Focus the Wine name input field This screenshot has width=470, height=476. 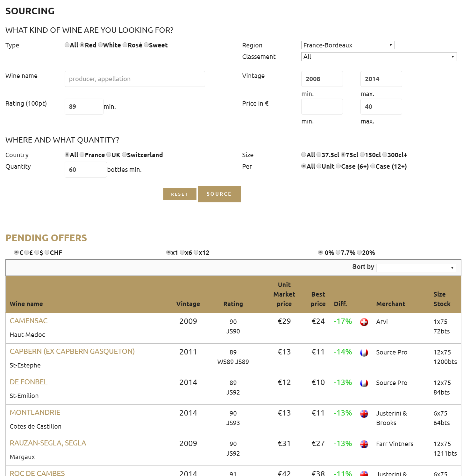pos(135,79)
